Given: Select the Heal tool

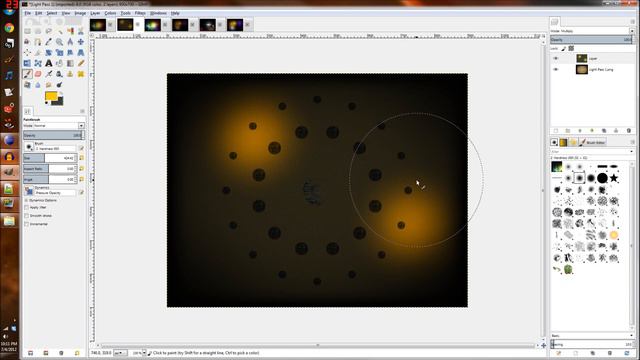Looking at the screenshot, I should coord(81,74).
